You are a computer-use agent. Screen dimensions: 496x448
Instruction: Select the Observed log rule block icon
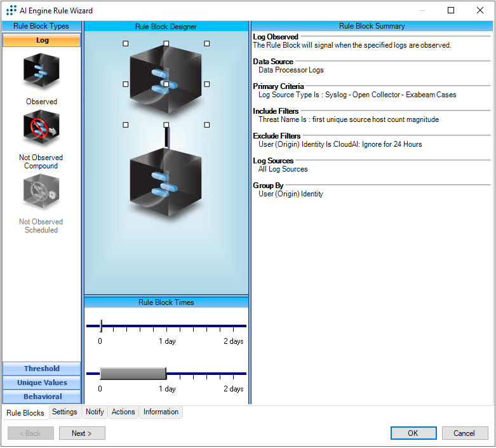click(41, 72)
